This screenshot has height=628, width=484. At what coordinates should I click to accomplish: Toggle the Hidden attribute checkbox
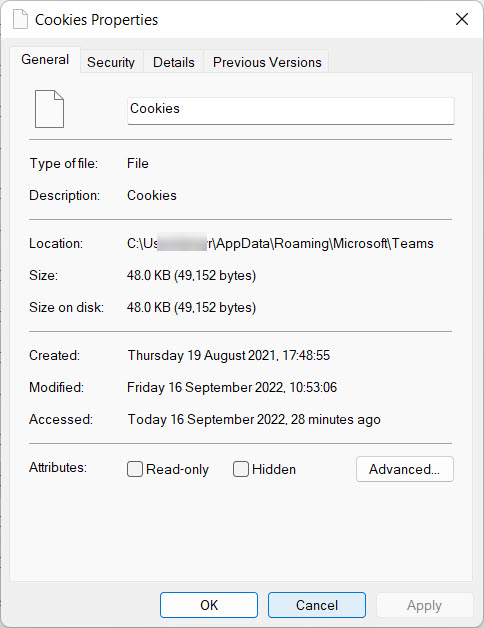tap(241, 469)
